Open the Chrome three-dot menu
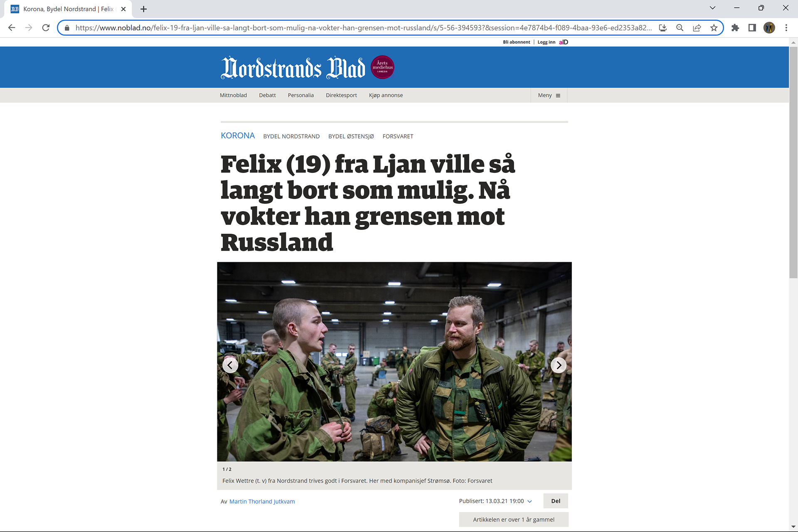The width and height of the screenshot is (798, 532). [786, 28]
